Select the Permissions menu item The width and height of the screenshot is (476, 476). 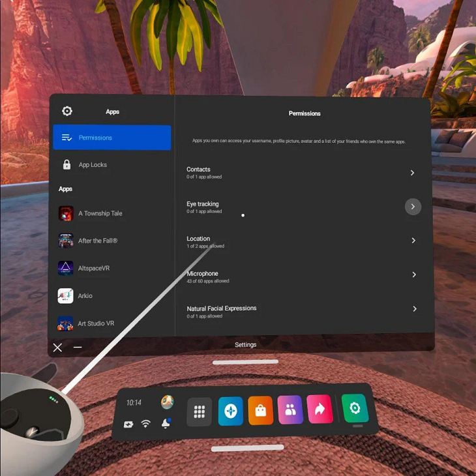coord(112,138)
